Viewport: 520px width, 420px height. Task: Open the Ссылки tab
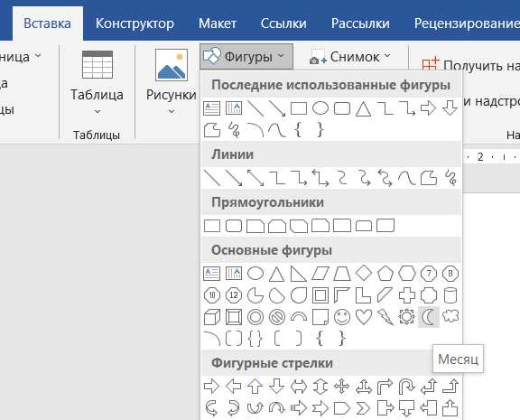point(283,23)
